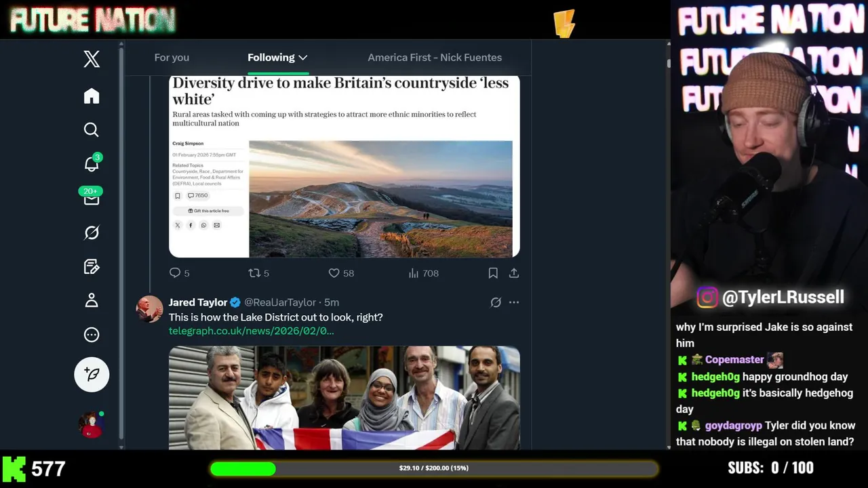Open three-dot menu on Jared Taylor post
This screenshot has width=868, height=488.
click(514, 302)
